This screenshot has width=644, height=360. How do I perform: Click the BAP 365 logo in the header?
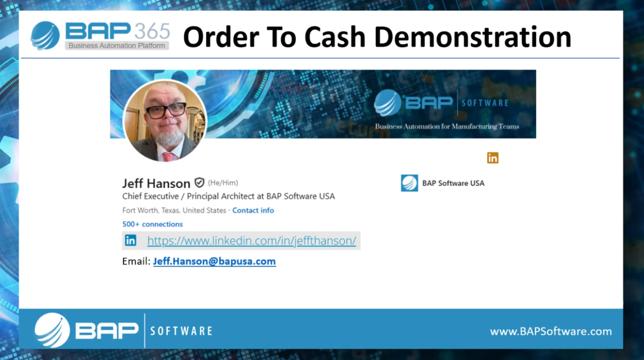[100, 35]
